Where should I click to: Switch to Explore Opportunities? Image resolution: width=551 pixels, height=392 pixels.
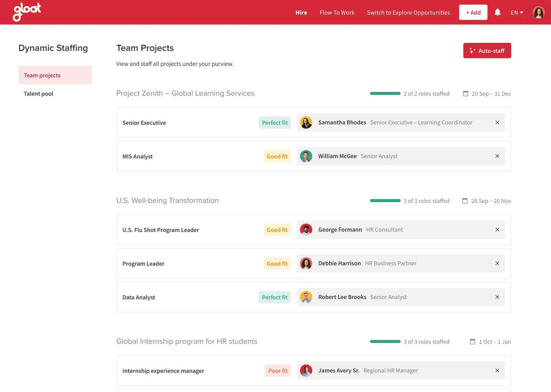click(x=408, y=12)
